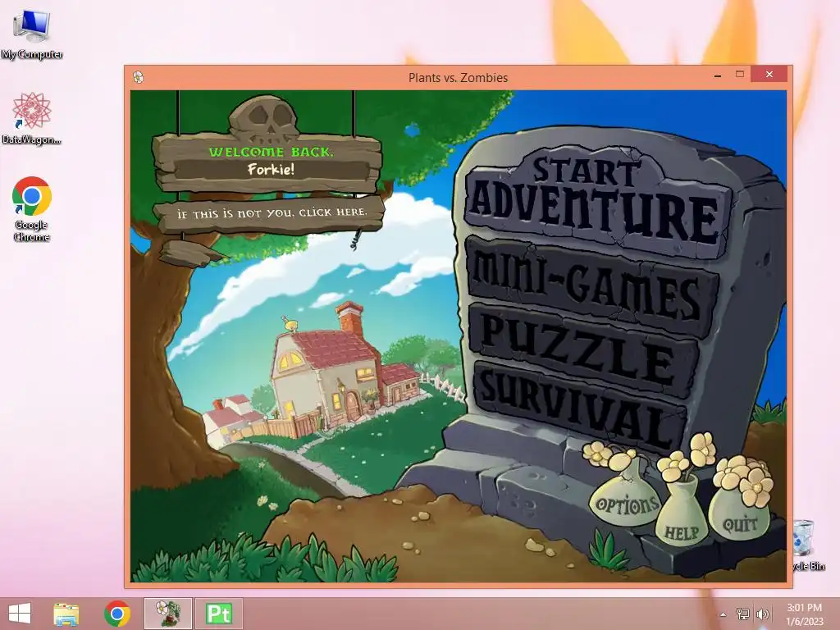The height and width of the screenshot is (630, 840).
Task: Show hidden tray icons arrow
Action: tap(724, 614)
